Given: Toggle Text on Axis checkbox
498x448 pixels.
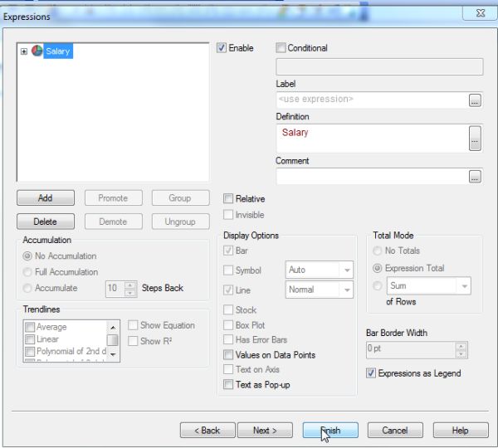Looking at the screenshot, I should (228, 369).
